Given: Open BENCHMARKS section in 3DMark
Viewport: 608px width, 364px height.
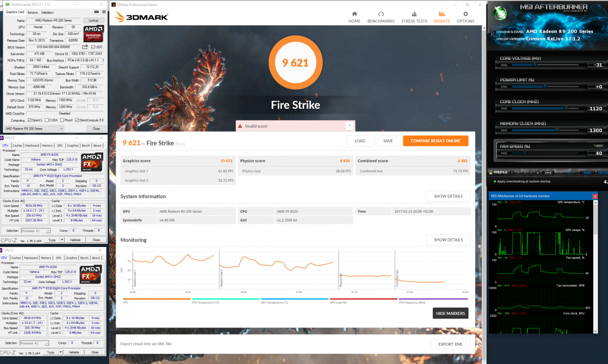Looking at the screenshot, I should (381, 17).
